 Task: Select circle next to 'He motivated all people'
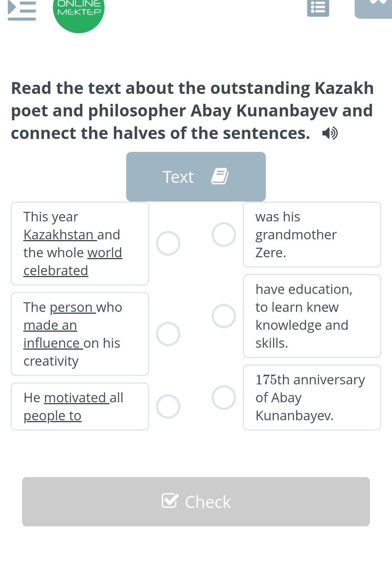pos(168,407)
